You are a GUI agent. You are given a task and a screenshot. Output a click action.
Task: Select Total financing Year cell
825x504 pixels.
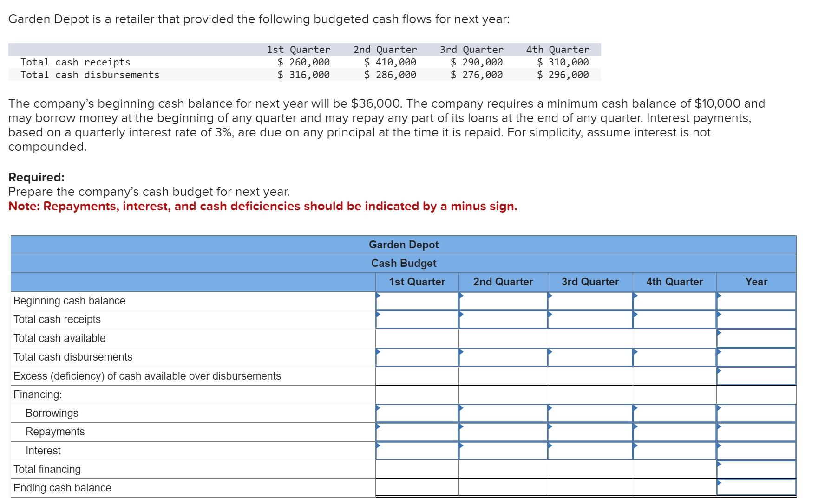(x=756, y=469)
